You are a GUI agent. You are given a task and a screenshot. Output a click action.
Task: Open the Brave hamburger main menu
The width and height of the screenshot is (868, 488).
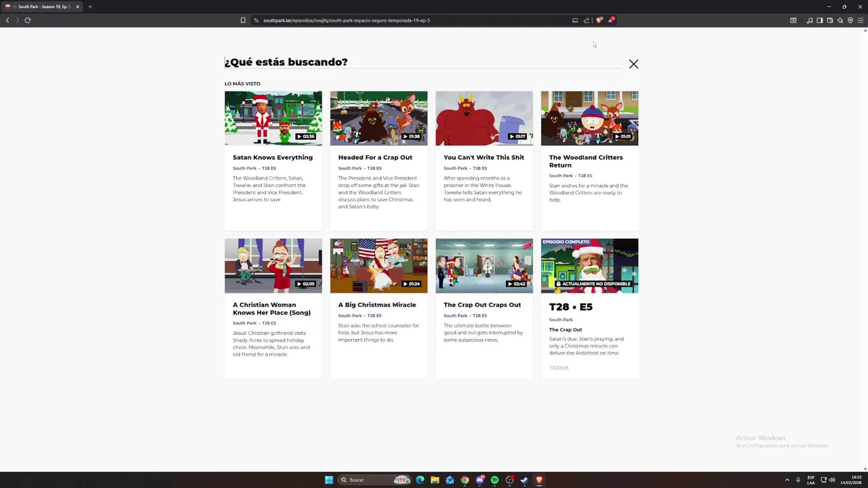[861, 20]
